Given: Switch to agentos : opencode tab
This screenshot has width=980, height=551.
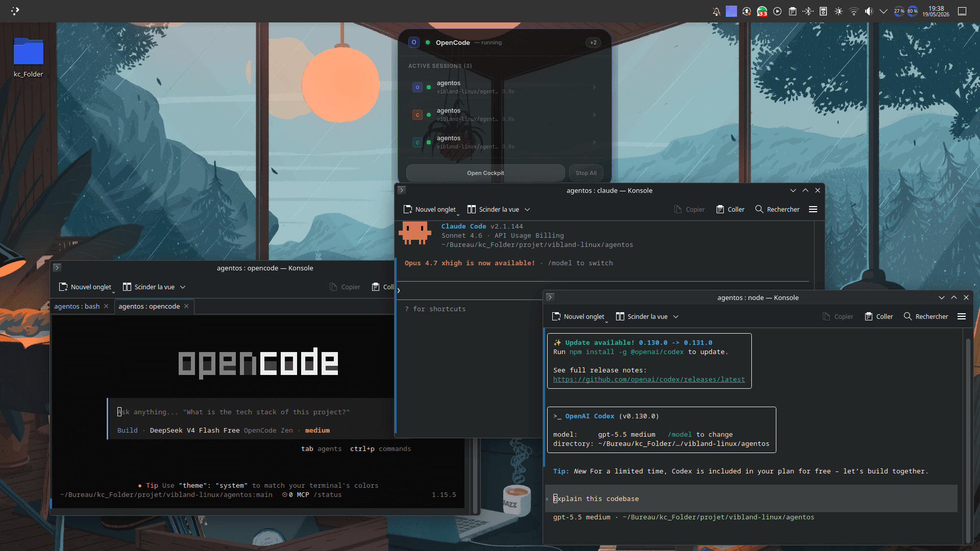Looking at the screenshot, I should point(149,307).
